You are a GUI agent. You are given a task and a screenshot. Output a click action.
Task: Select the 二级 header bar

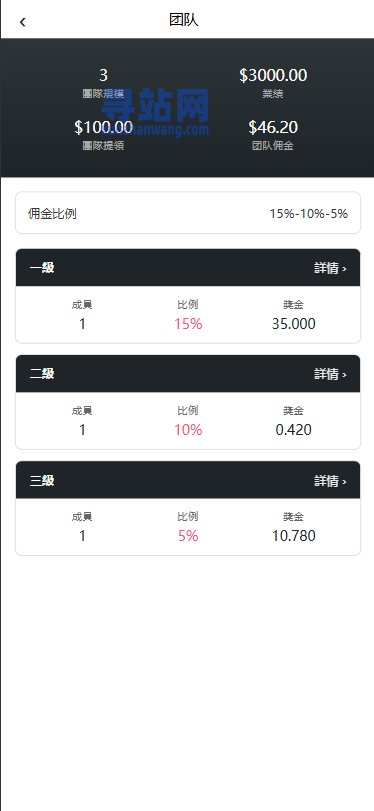click(x=188, y=373)
